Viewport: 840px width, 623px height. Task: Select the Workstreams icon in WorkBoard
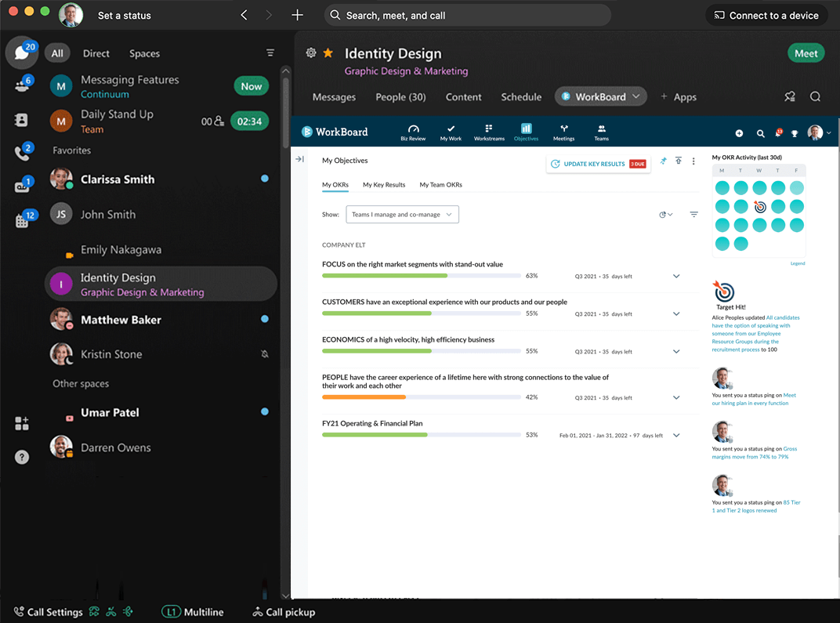489,132
